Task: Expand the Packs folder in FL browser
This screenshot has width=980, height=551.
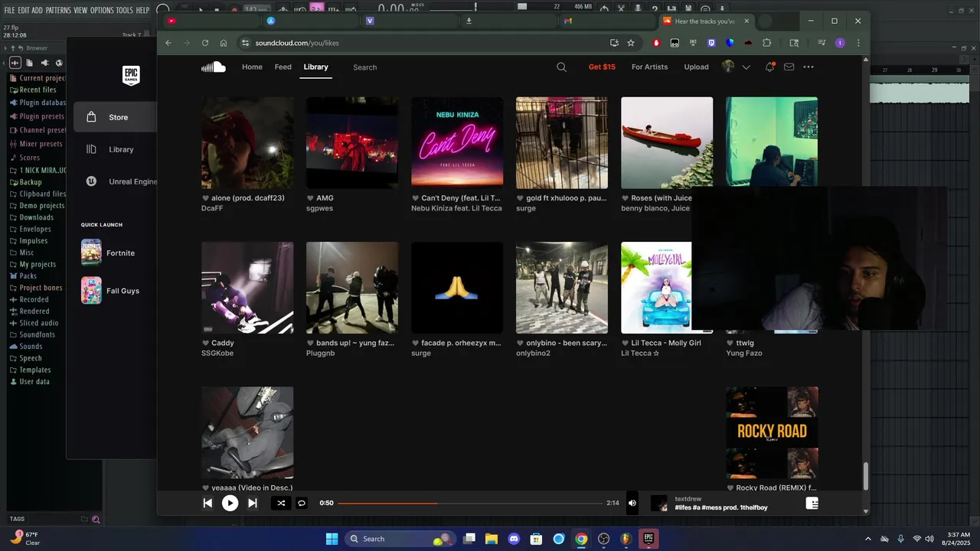Action: coord(24,275)
